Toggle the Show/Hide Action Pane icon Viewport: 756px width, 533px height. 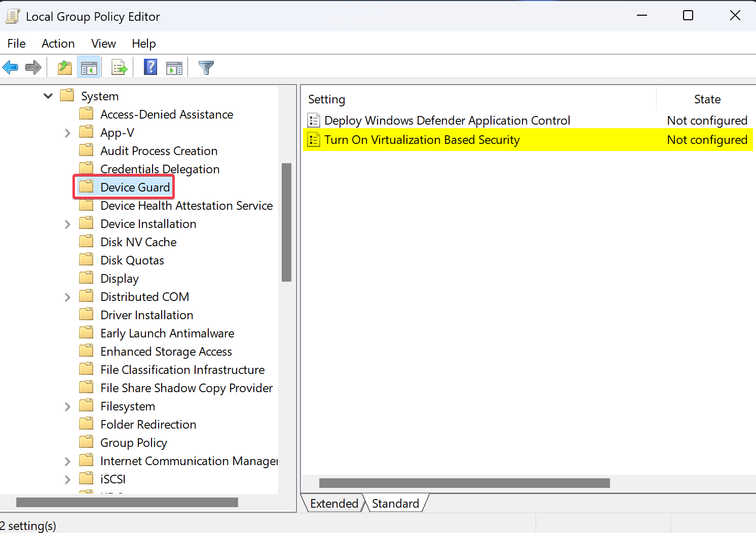tap(174, 66)
